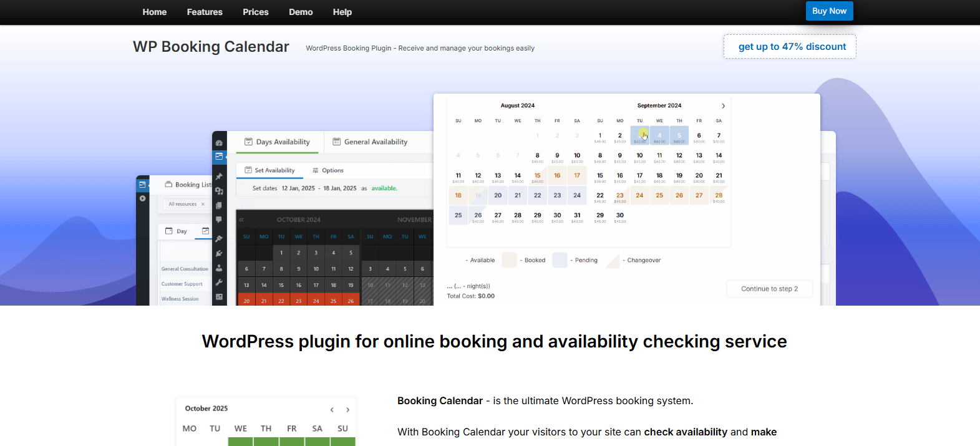
Task: Select the blue booking icon in the leftmost panel sidebar
Action: (x=142, y=185)
